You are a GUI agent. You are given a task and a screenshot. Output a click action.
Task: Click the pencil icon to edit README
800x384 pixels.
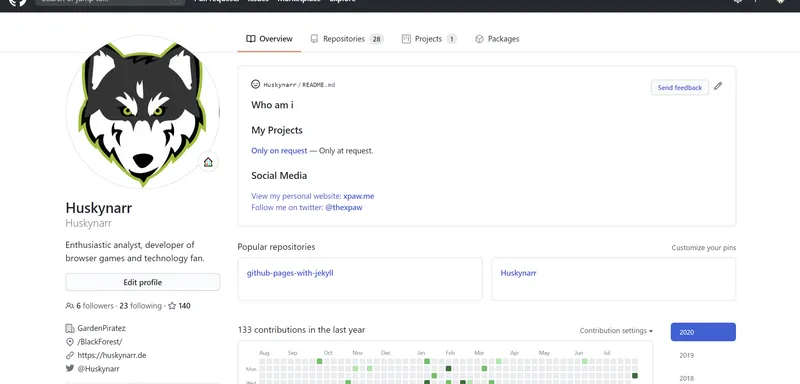point(718,86)
